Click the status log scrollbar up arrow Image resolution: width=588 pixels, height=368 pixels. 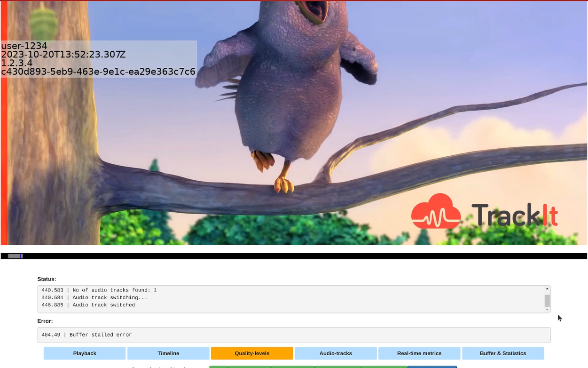pos(547,289)
